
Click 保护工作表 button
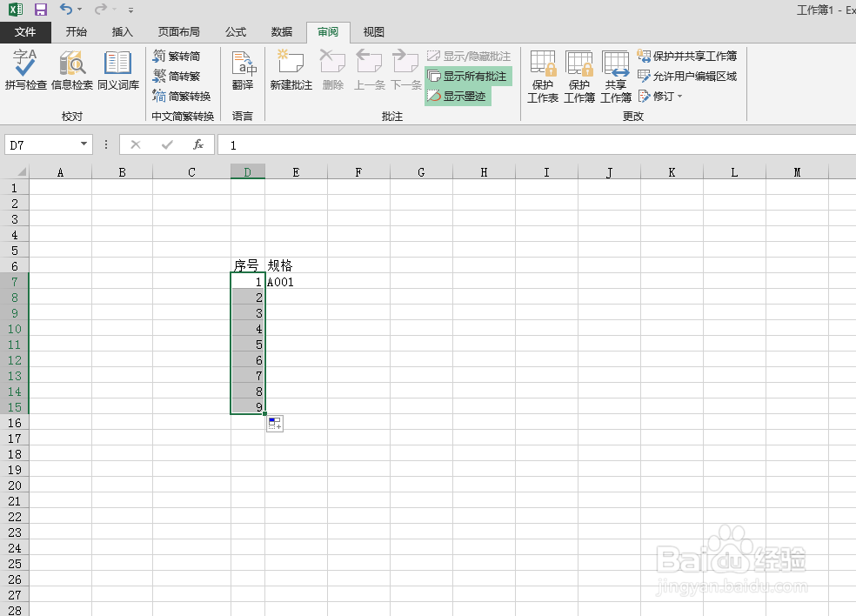coord(543,77)
